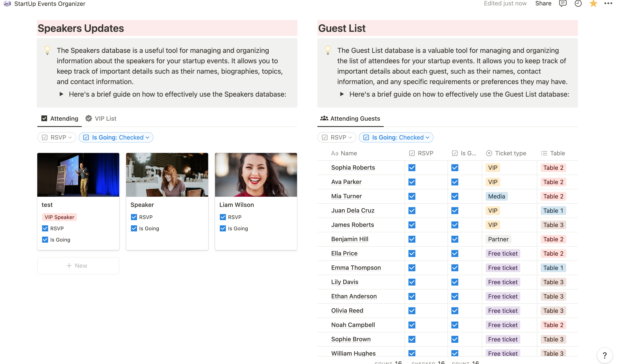Open Speakers Is Going: Checked filter
617x364 pixels.
(116, 137)
